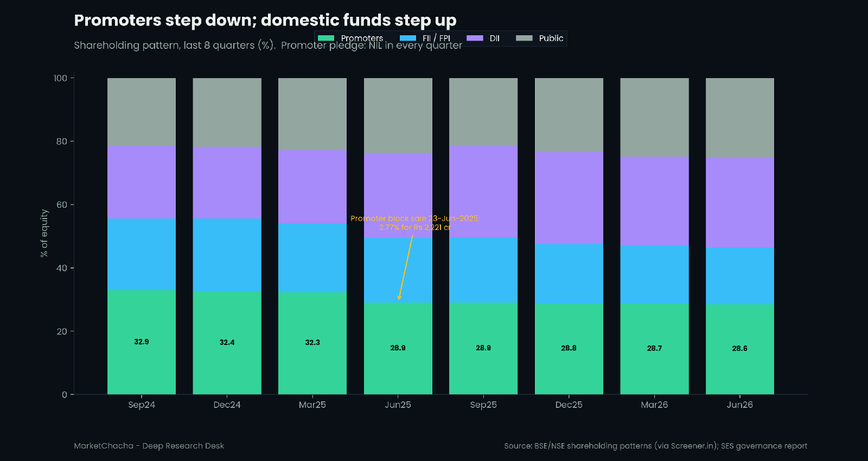
Task: Click the 20 tick on the y-axis
Action: pos(62,331)
